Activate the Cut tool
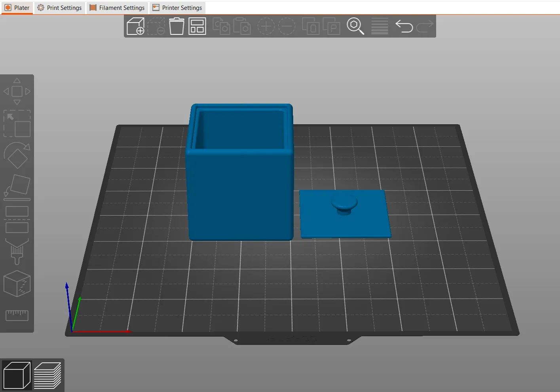 (x=17, y=220)
